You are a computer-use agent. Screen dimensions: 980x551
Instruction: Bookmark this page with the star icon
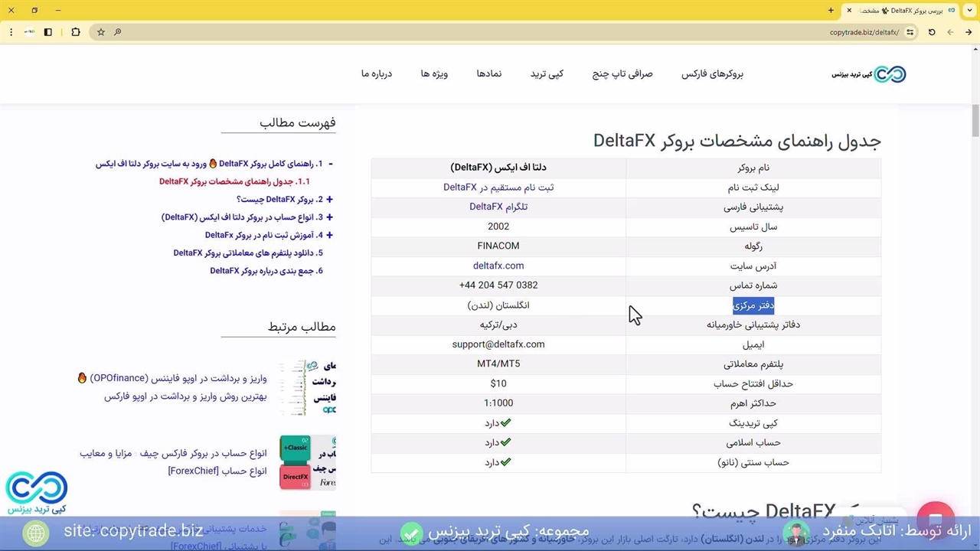pos(100,32)
